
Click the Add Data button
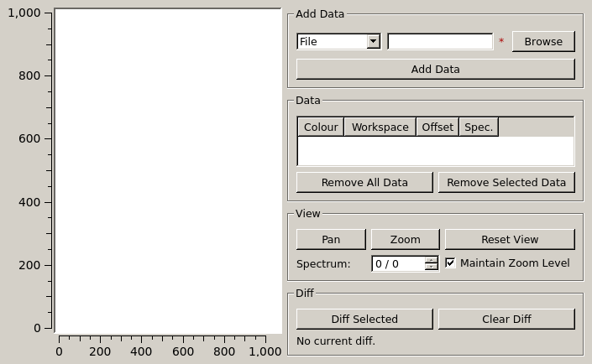(x=435, y=69)
